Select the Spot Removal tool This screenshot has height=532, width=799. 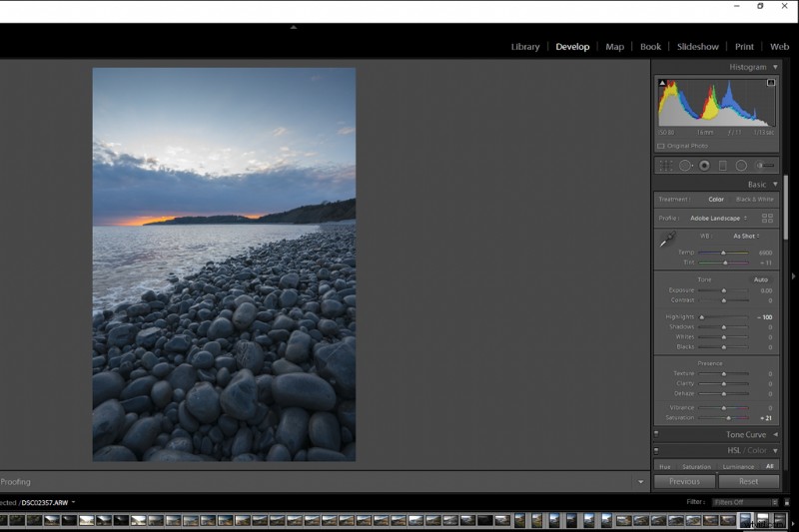point(685,166)
